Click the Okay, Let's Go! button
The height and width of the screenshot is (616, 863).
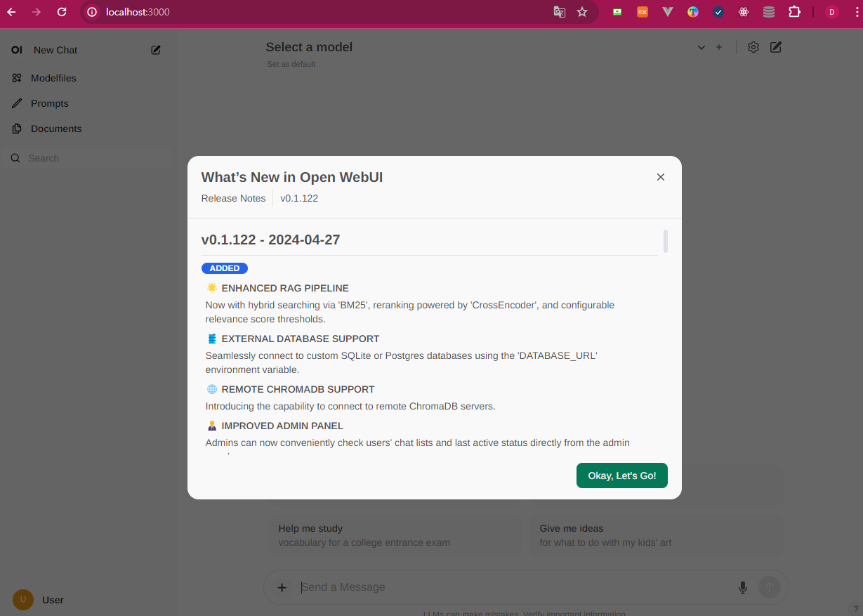pos(622,476)
